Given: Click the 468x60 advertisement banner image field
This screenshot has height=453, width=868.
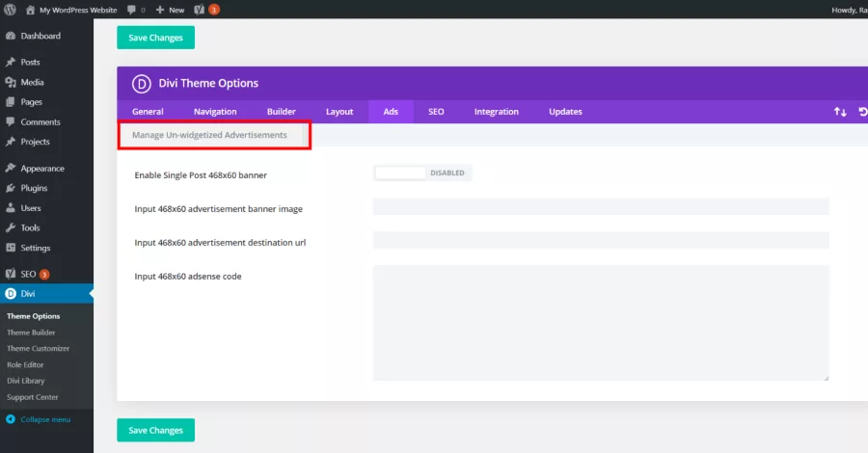Looking at the screenshot, I should pyautogui.click(x=601, y=206).
